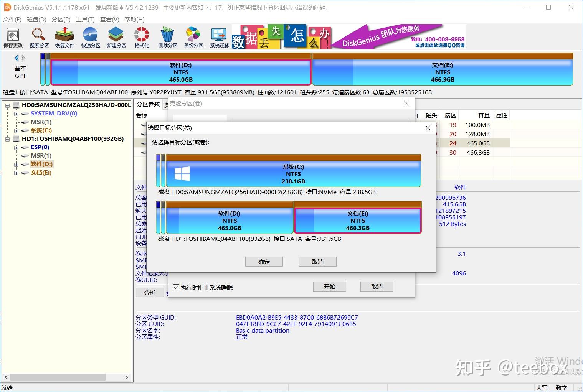The image size is (583, 392).
Task: Select SYSTEM_DRV(0) in the disk tree
Action: [54, 114]
